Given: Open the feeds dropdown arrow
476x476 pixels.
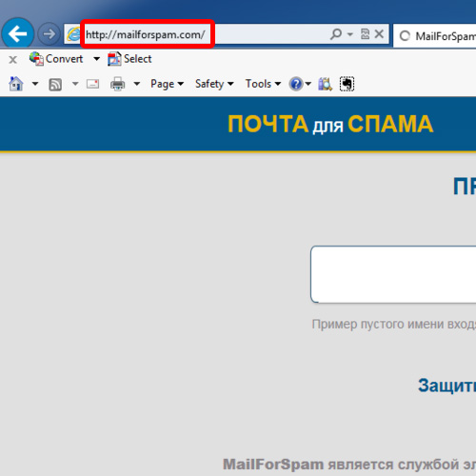Looking at the screenshot, I should tap(75, 84).
